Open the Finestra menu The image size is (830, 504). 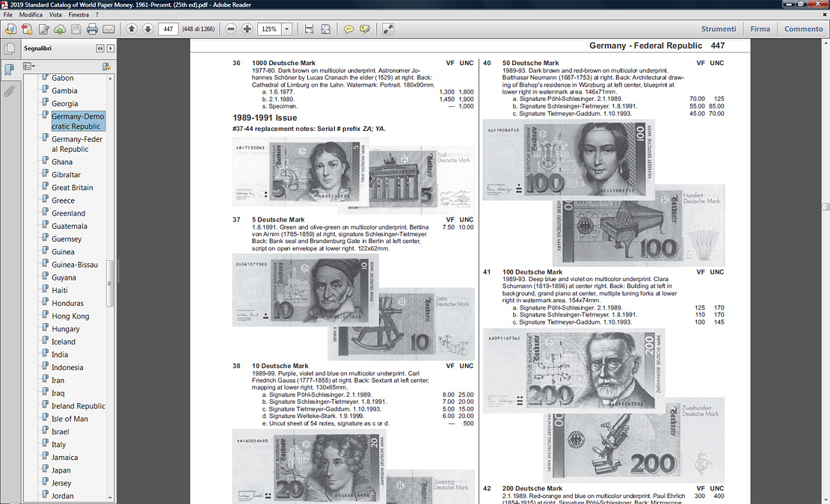tap(79, 15)
